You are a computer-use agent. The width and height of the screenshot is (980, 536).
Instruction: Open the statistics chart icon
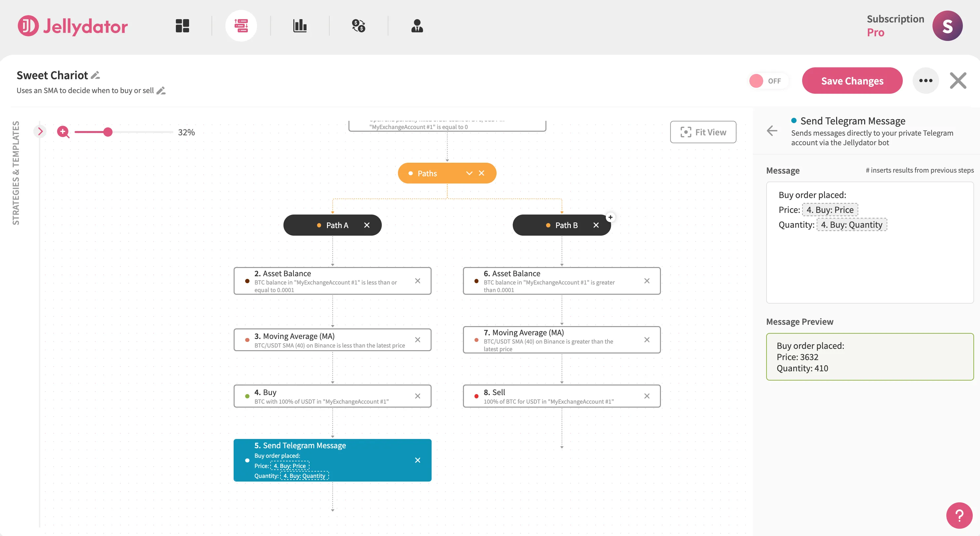[300, 25]
